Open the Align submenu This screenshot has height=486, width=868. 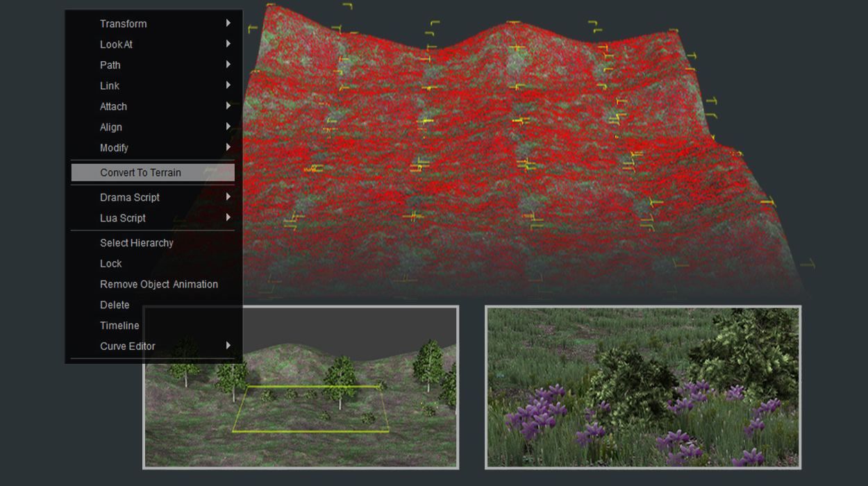[153, 127]
